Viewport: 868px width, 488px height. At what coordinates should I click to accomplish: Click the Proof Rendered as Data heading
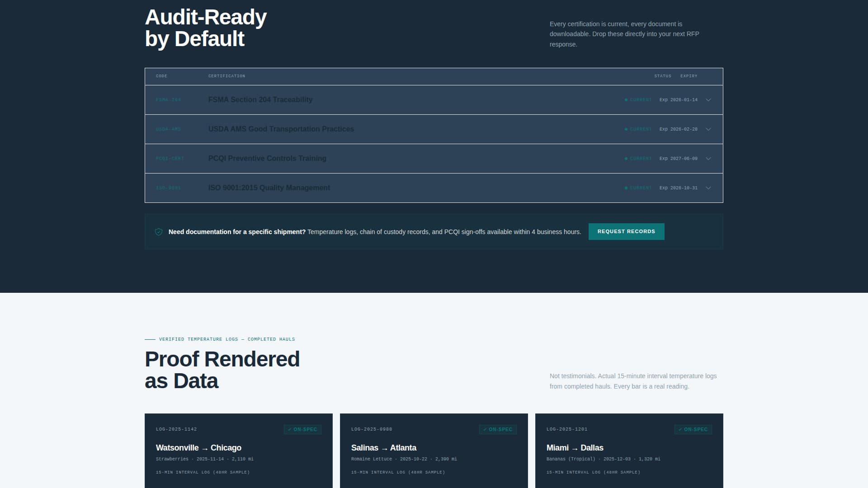[222, 370]
